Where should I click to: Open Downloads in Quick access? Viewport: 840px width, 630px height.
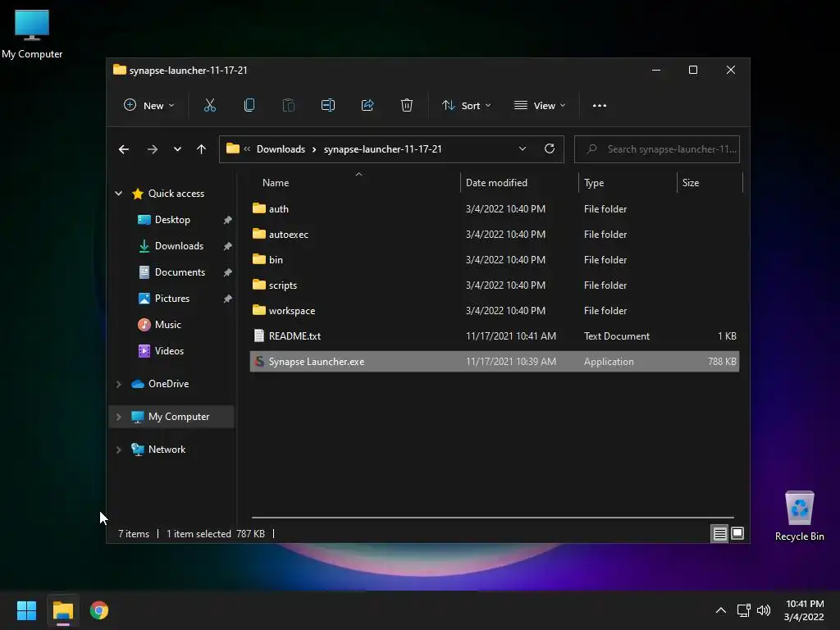(x=179, y=246)
